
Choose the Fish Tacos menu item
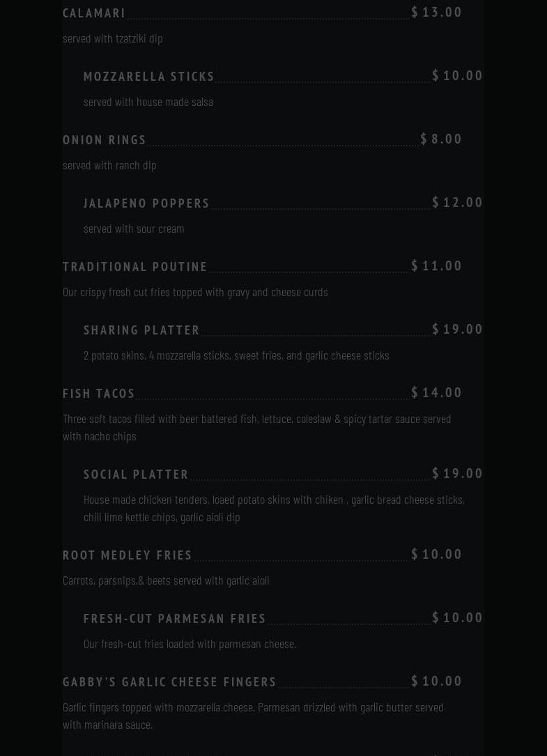pyautogui.click(x=99, y=393)
